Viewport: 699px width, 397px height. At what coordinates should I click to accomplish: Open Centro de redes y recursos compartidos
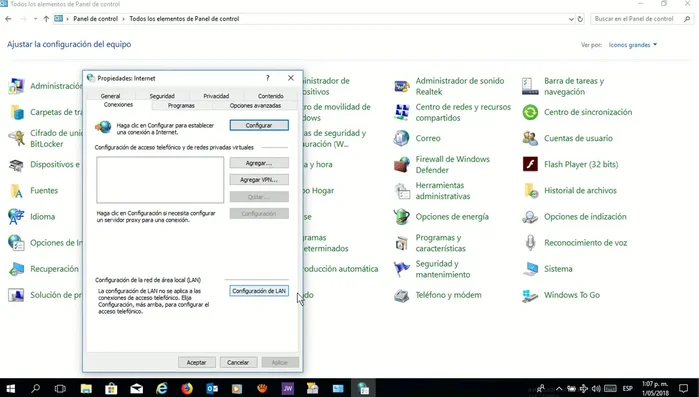click(x=402, y=112)
